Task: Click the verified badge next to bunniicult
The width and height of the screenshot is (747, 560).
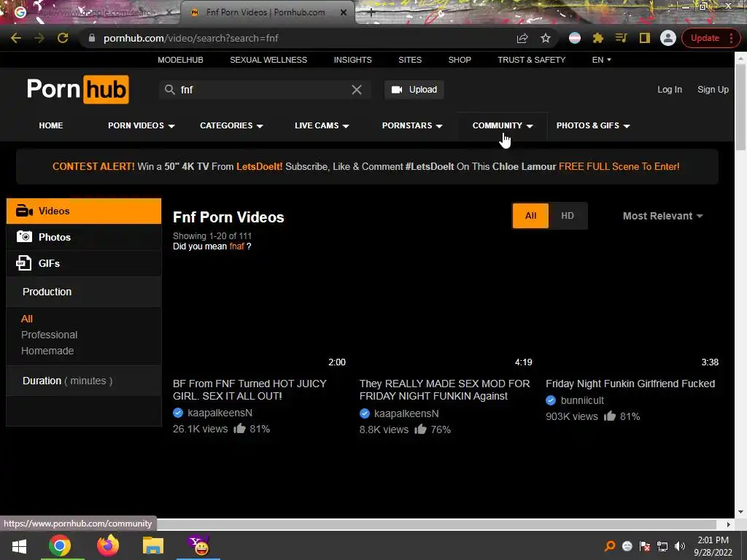Action: [x=551, y=400]
